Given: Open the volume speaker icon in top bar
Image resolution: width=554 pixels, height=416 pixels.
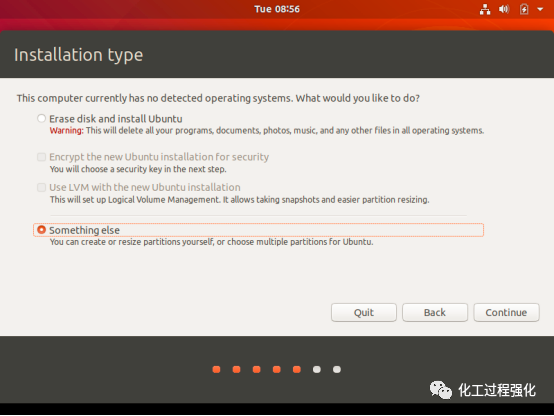Looking at the screenshot, I should pyautogui.click(x=504, y=9).
